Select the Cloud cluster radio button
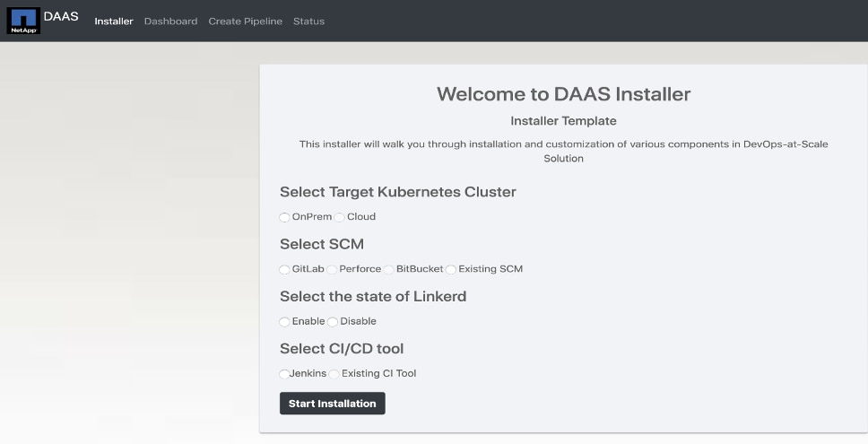This screenshot has width=868, height=444. [x=339, y=217]
